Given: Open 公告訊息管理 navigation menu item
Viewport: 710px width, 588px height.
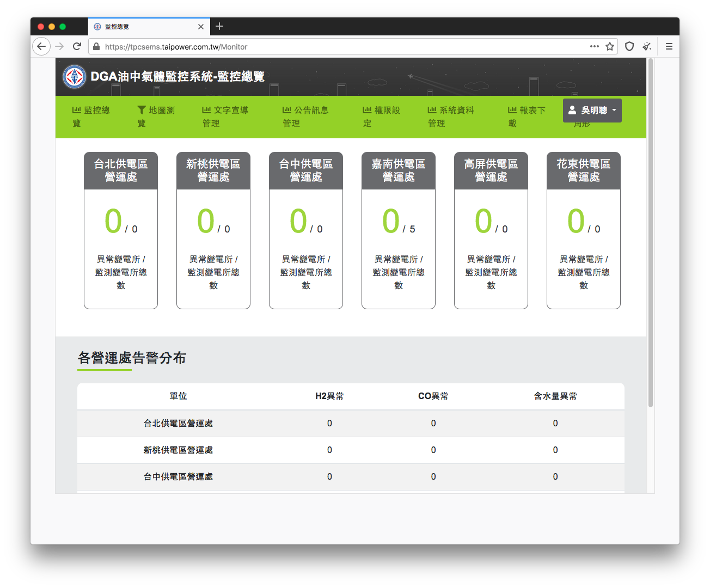Looking at the screenshot, I should 305,117.
